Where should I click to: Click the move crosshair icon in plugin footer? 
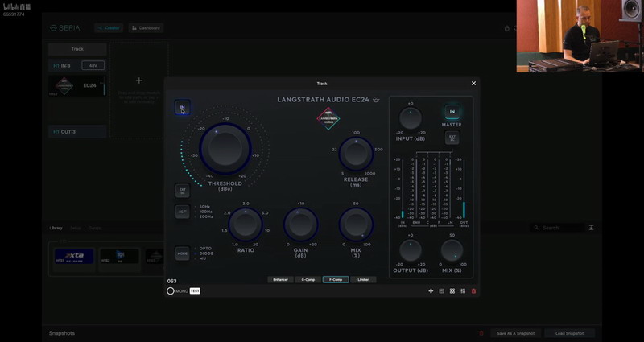coord(431,291)
